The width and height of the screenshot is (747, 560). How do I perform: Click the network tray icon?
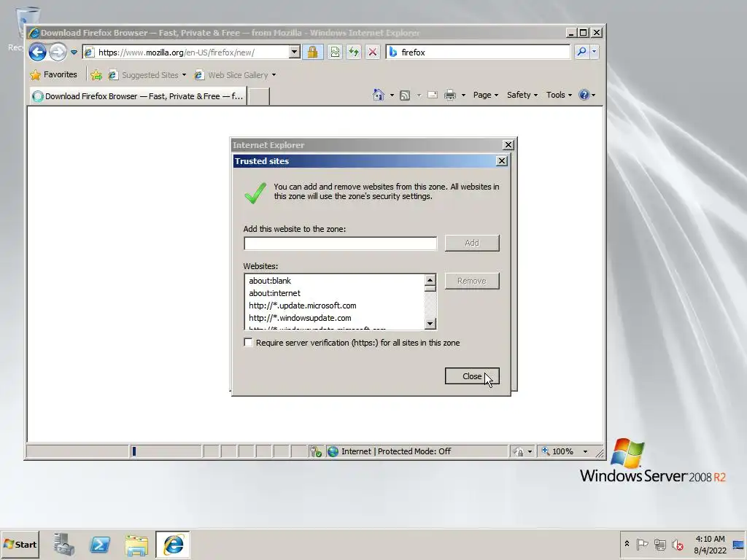point(659,544)
